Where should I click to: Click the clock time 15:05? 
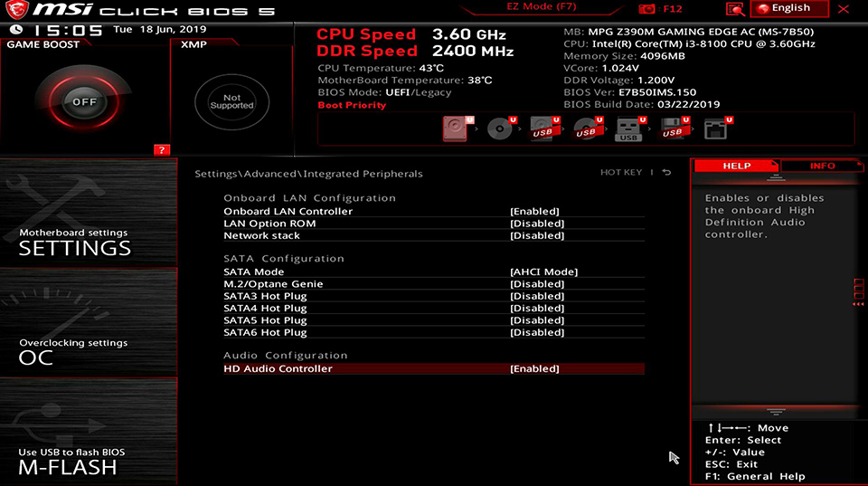[x=68, y=31]
